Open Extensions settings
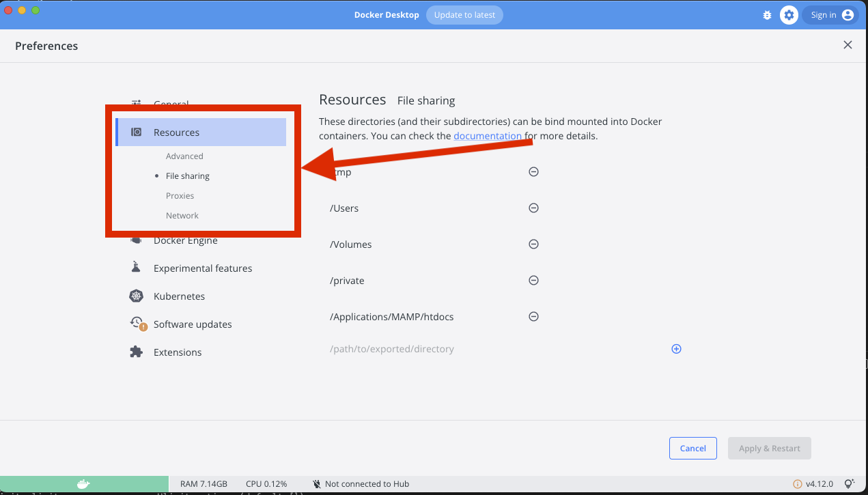 point(178,352)
